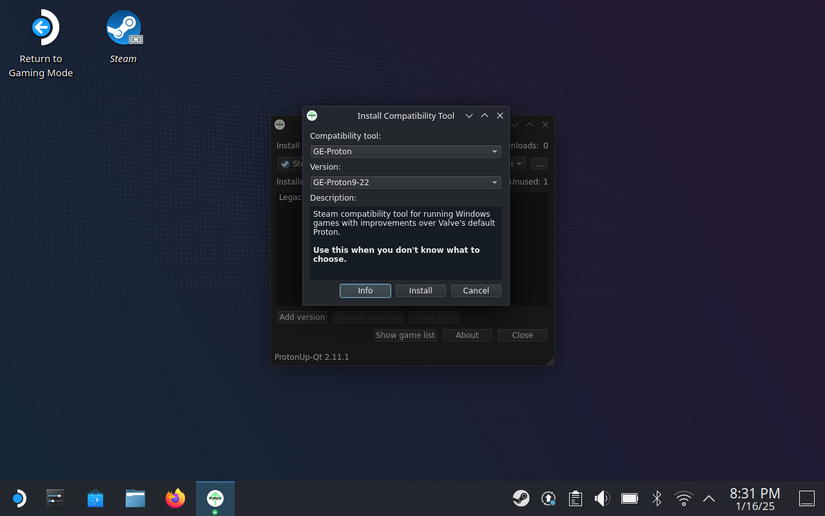Click the Show Desktop button in taskbar corner
Image resolution: width=825 pixels, height=516 pixels.
coord(806,498)
